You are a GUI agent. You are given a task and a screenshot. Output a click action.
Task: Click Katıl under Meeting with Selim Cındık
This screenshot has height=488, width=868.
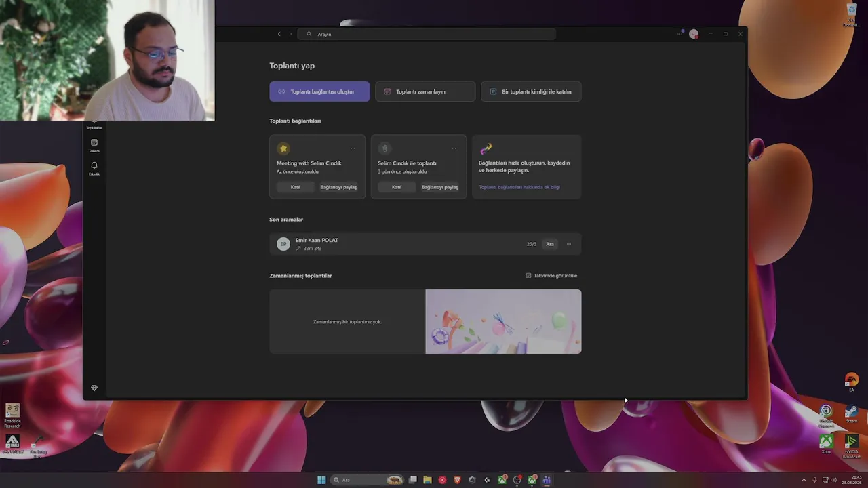296,187
